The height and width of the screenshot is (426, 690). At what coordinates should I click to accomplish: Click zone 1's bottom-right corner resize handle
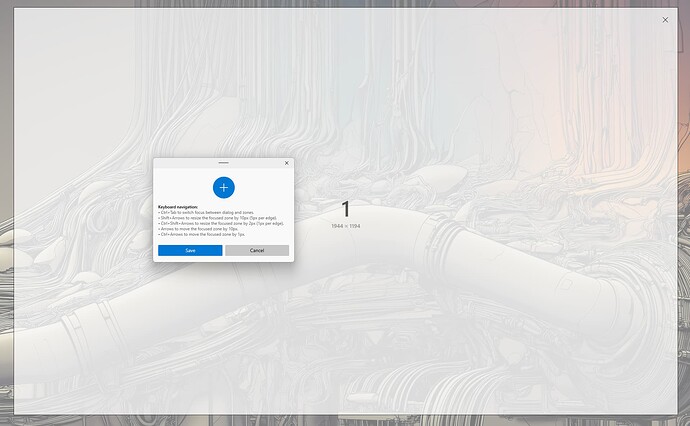(x=677, y=415)
